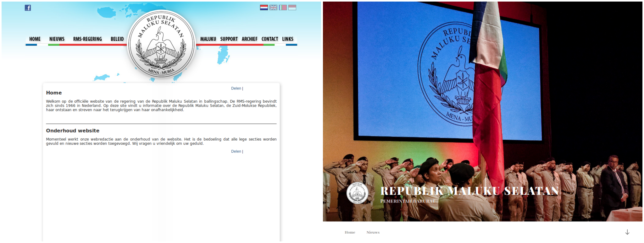Open the HOME menu item
Image resolution: width=644 pixels, height=243 pixels.
tap(35, 39)
